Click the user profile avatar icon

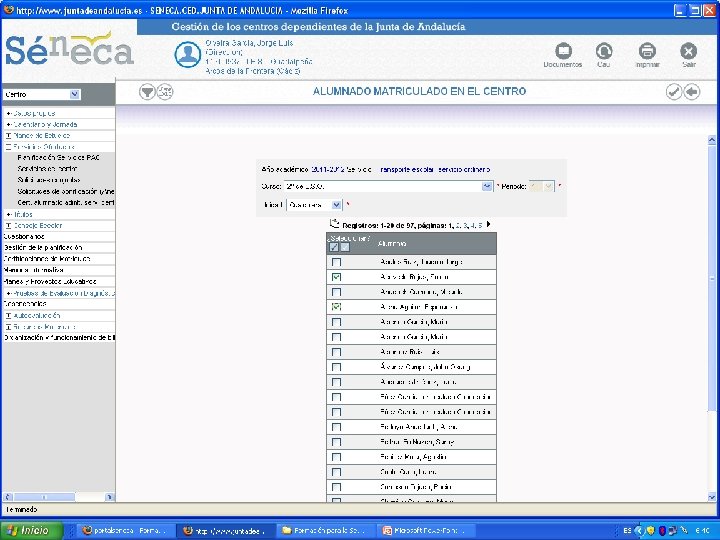(187, 54)
